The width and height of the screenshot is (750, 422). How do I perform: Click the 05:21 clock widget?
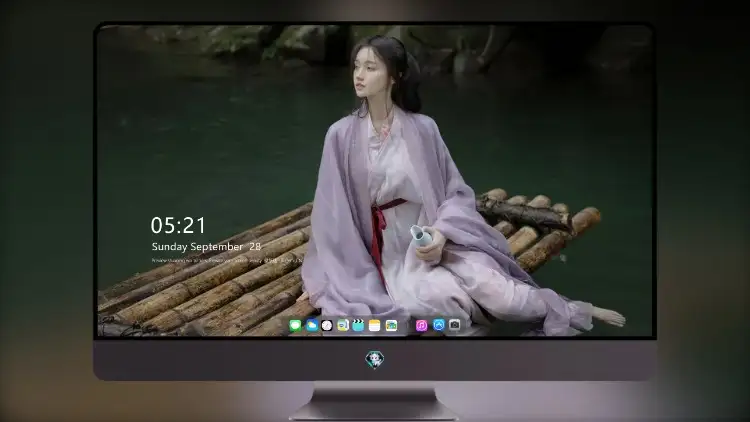[178, 225]
